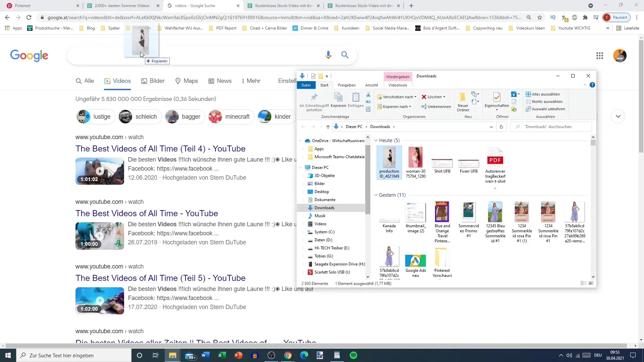Click the Wiedergeben (Play) button in ribbon
Screen dimensions: 644x362
(397, 76)
